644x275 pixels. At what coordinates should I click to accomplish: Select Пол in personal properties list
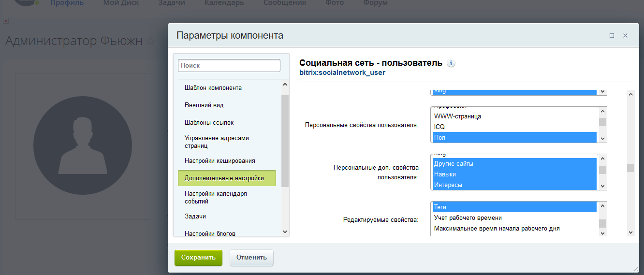pyautogui.click(x=514, y=138)
